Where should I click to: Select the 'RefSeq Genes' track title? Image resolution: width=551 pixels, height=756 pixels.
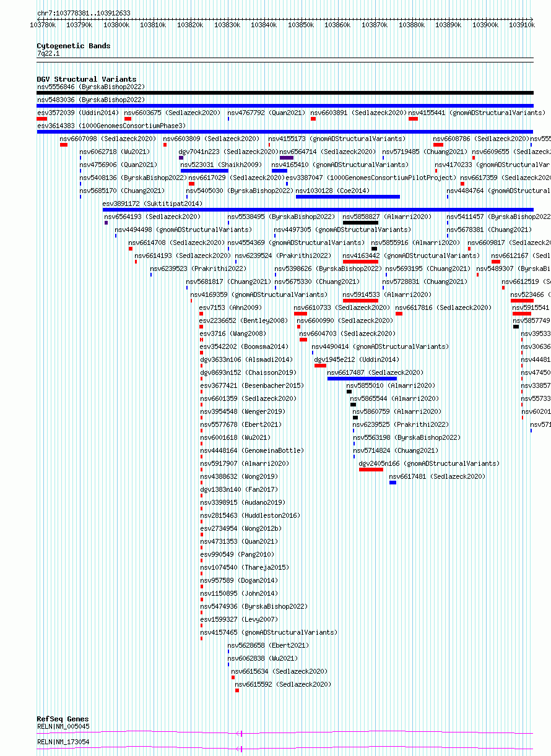[x=63, y=719]
